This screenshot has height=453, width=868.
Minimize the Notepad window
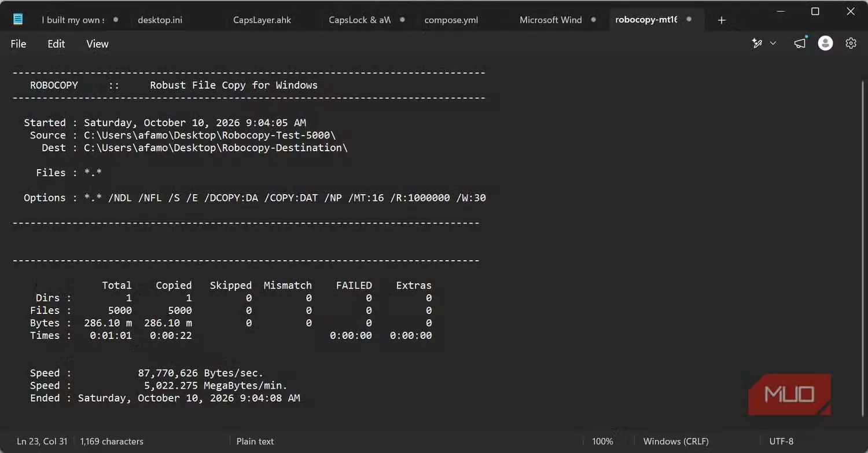[779, 11]
